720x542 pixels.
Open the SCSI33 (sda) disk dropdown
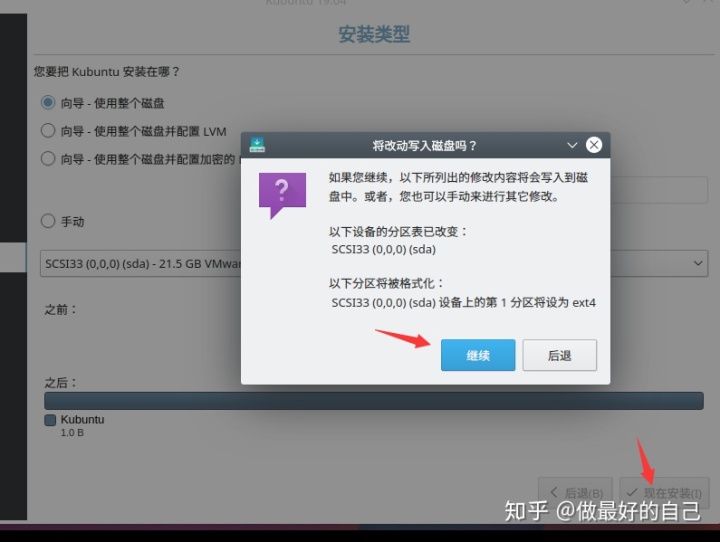374,263
